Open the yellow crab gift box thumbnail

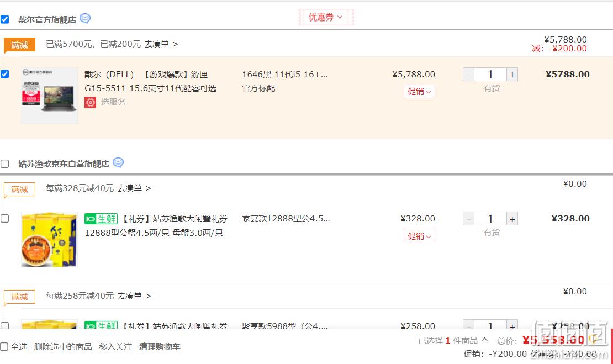point(49,240)
